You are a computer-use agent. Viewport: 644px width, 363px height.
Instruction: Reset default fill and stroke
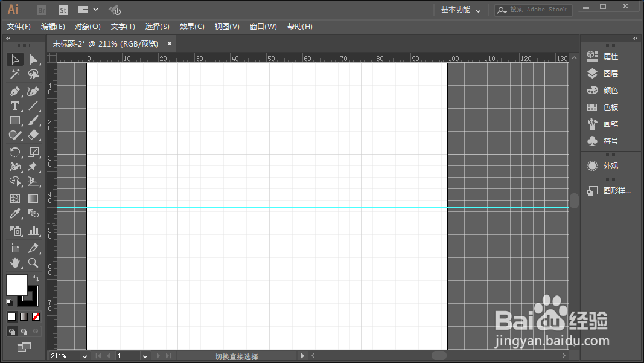(x=10, y=303)
